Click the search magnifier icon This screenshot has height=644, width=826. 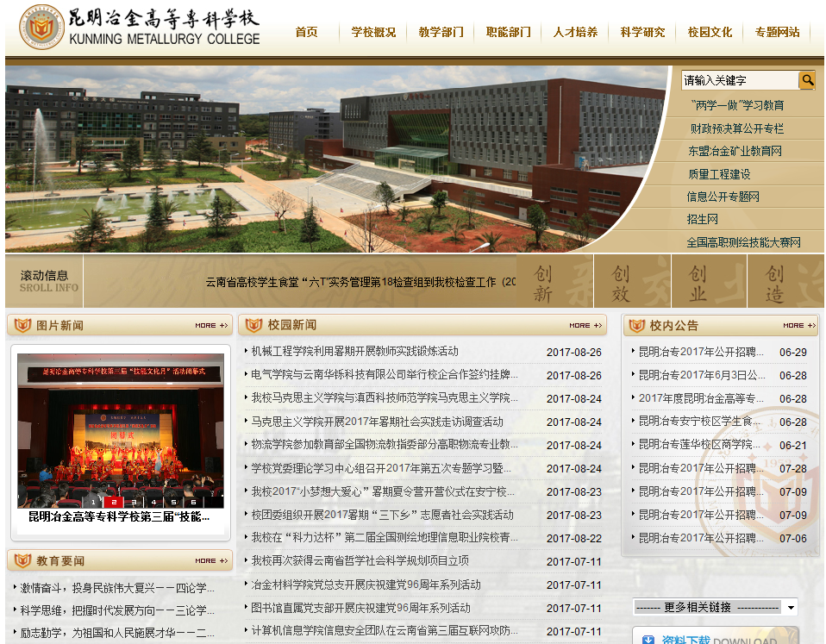tap(807, 80)
